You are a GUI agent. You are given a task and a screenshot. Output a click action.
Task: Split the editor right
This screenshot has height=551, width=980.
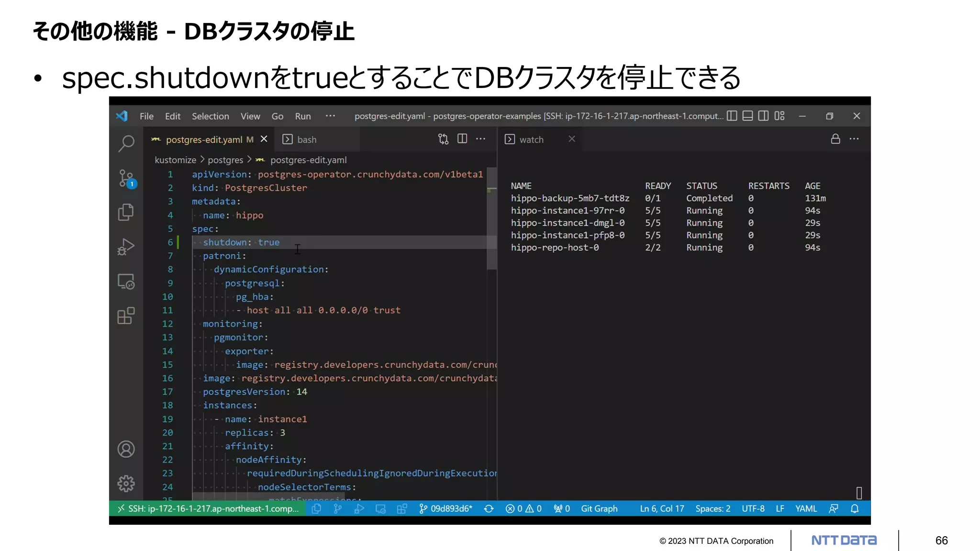(462, 139)
